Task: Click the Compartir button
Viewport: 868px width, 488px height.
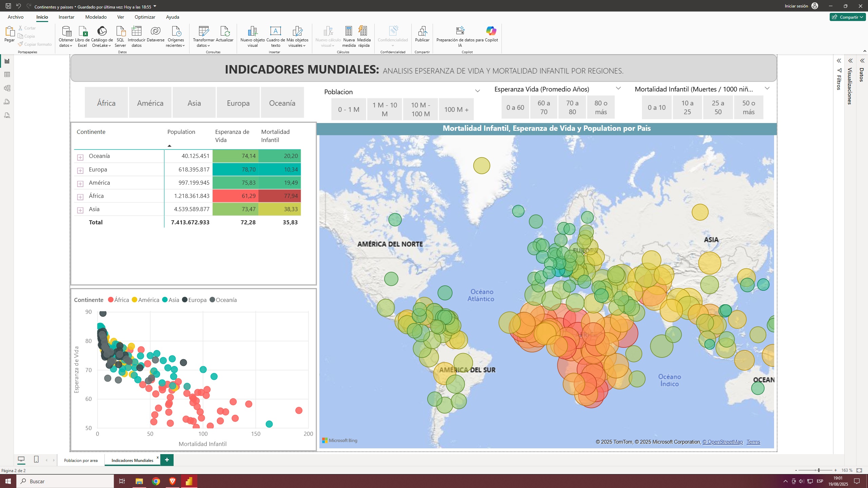Action: click(x=847, y=17)
